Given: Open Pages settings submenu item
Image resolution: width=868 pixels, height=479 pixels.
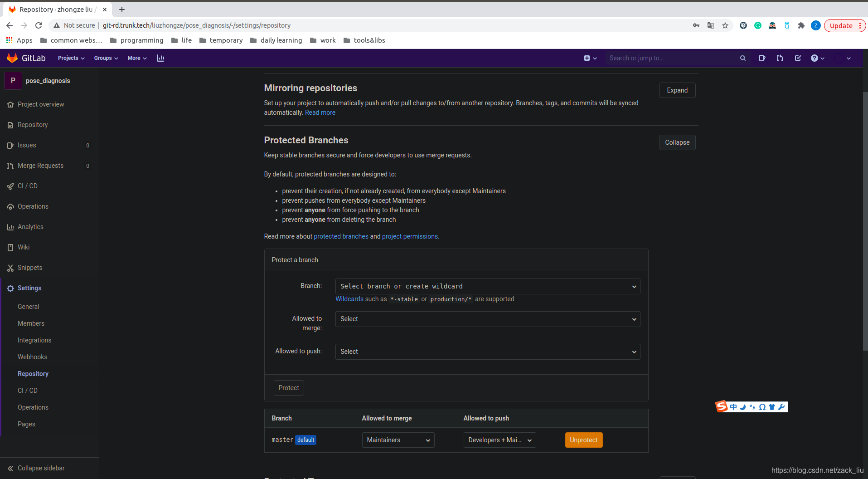Looking at the screenshot, I should click(x=26, y=424).
